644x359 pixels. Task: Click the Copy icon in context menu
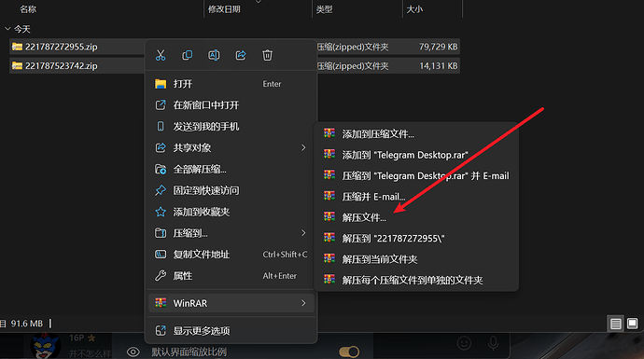188,55
